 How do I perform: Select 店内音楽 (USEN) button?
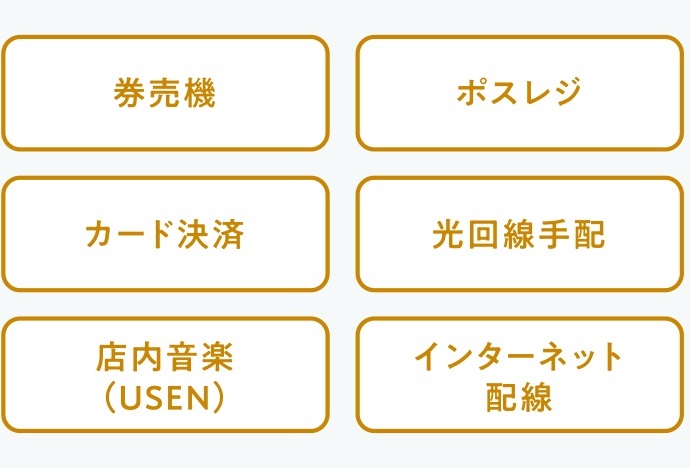click(165, 375)
